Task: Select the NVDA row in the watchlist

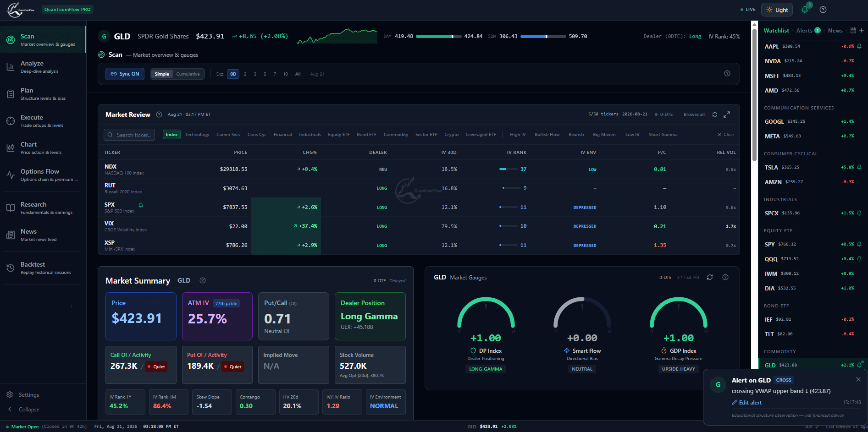Action: 813,61
